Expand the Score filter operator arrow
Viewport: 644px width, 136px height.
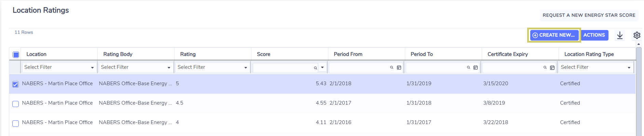pos(322,67)
